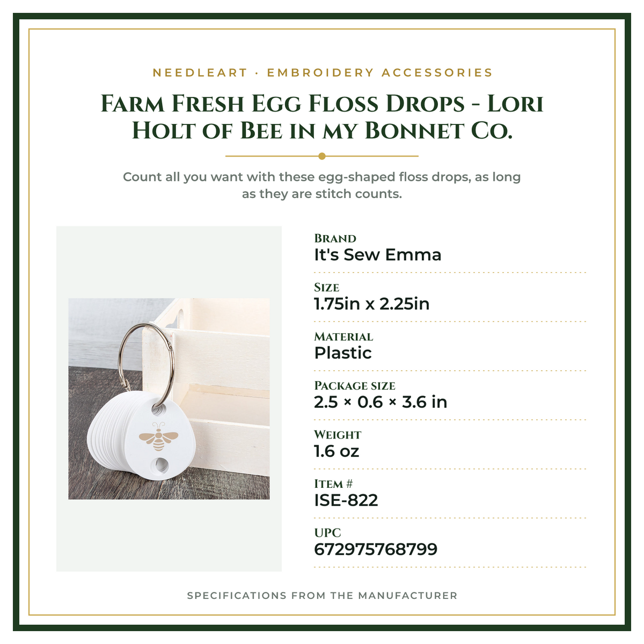Image resolution: width=644 pixels, height=644 pixels.
Task: Click the Needleart Embroidery Accessories category label
Action: [323, 72]
